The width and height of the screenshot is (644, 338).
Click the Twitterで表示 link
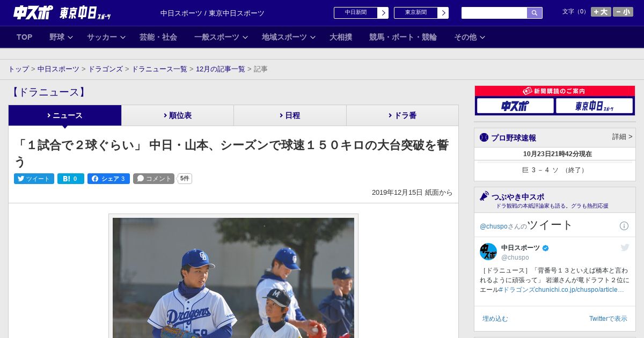608,319
